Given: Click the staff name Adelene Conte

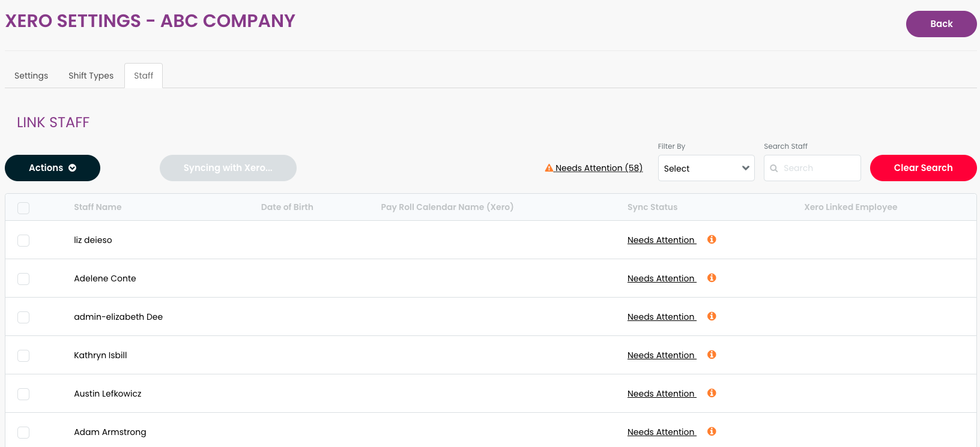Looking at the screenshot, I should [x=105, y=278].
